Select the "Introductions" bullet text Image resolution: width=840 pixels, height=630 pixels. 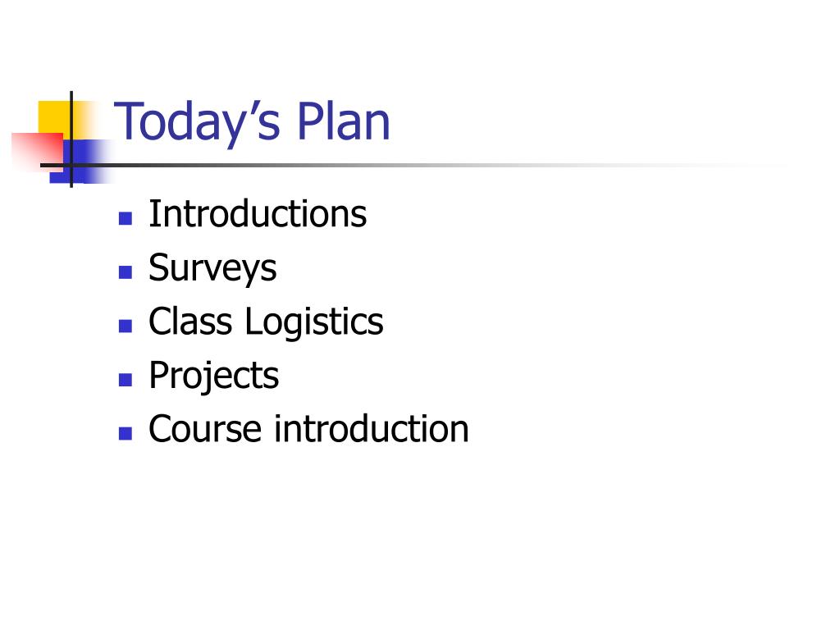[258, 214]
